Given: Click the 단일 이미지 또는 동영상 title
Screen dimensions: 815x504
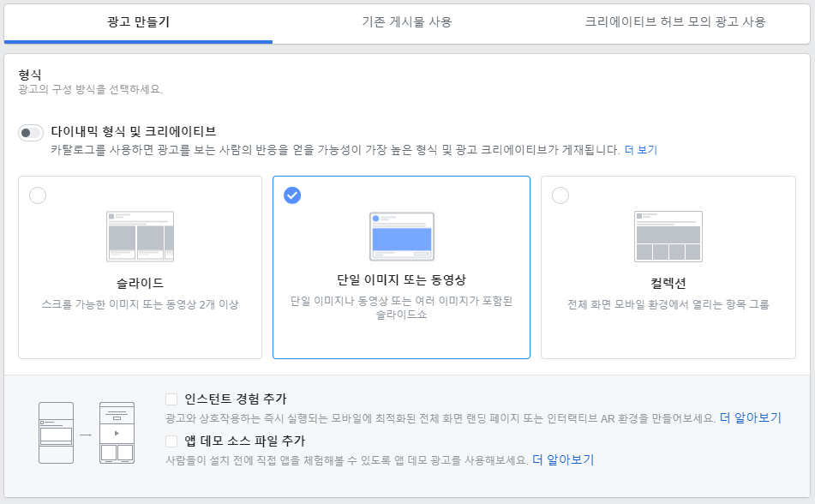Looking at the screenshot, I should point(402,279).
